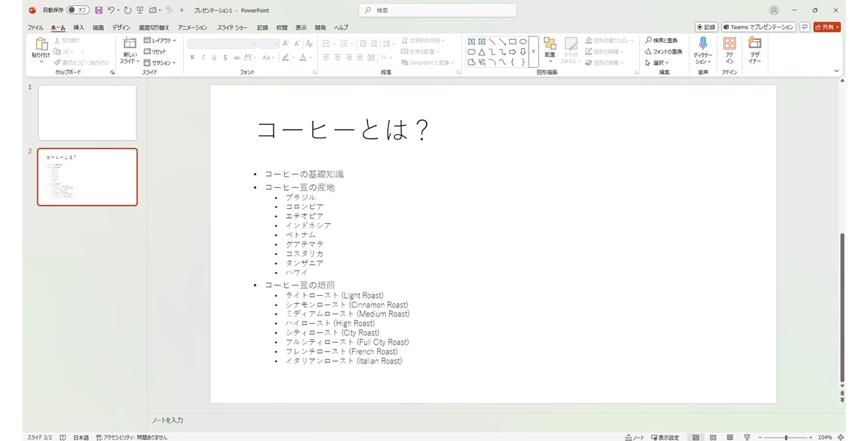Click Replace Fonts (フォントの置換)
This screenshot has height=441, width=868.
click(x=663, y=52)
